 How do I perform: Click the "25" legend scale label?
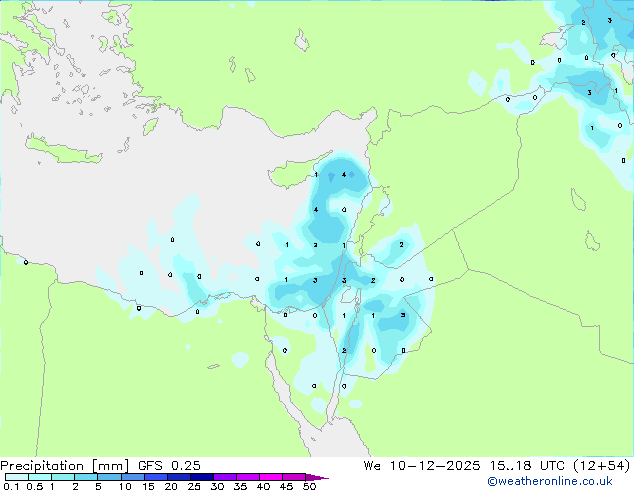click(x=194, y=486)
